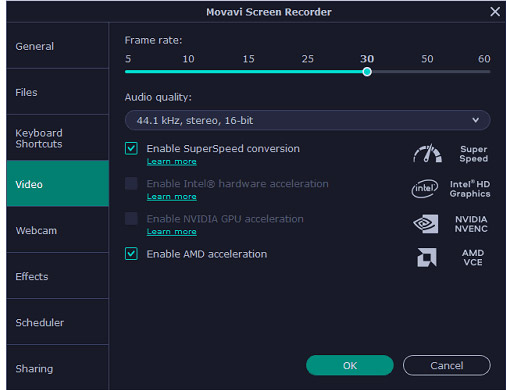
Task: Open the General settings tab
Action: click(x=57, y=46)
